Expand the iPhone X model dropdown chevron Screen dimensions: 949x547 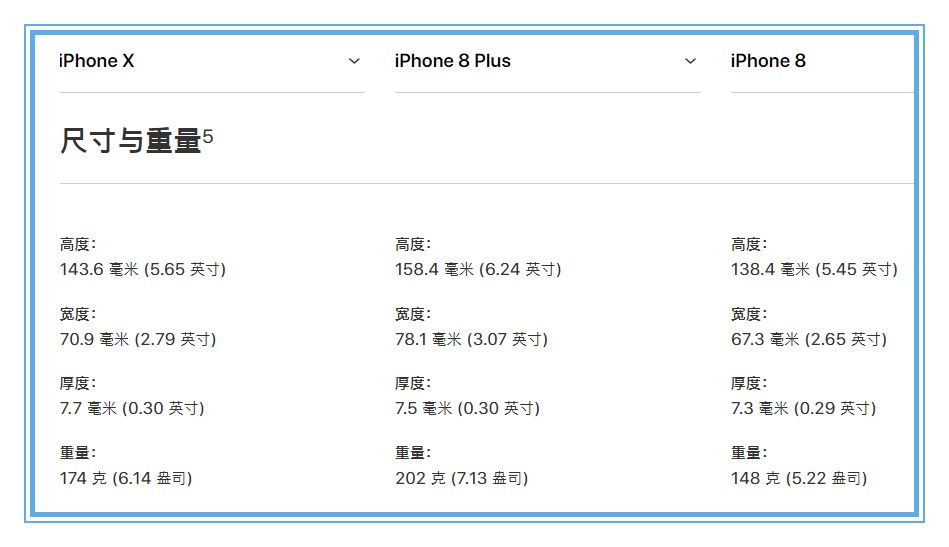(x=355, y=61)
